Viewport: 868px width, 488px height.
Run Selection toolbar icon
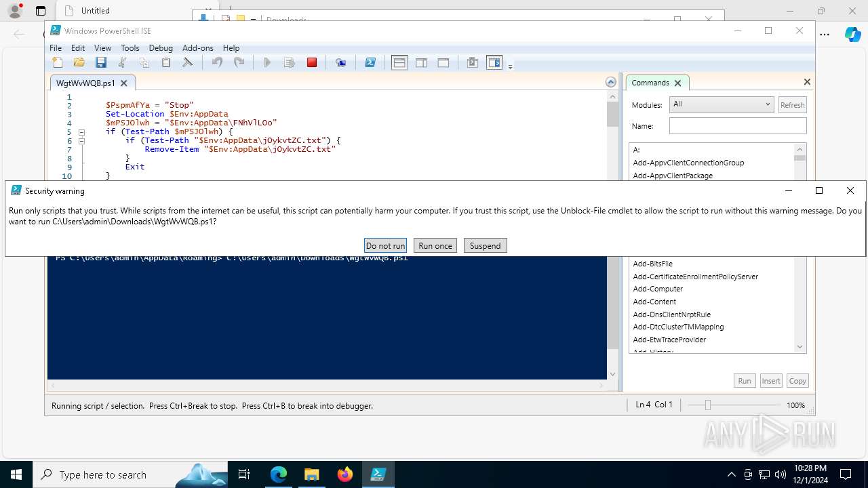pos(290,63)
